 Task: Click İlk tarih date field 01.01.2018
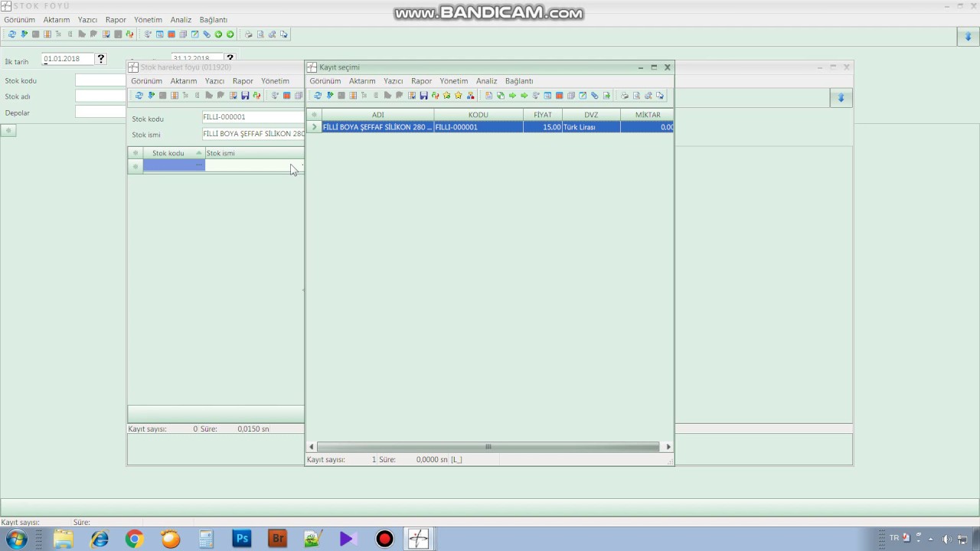click(67, 58)
